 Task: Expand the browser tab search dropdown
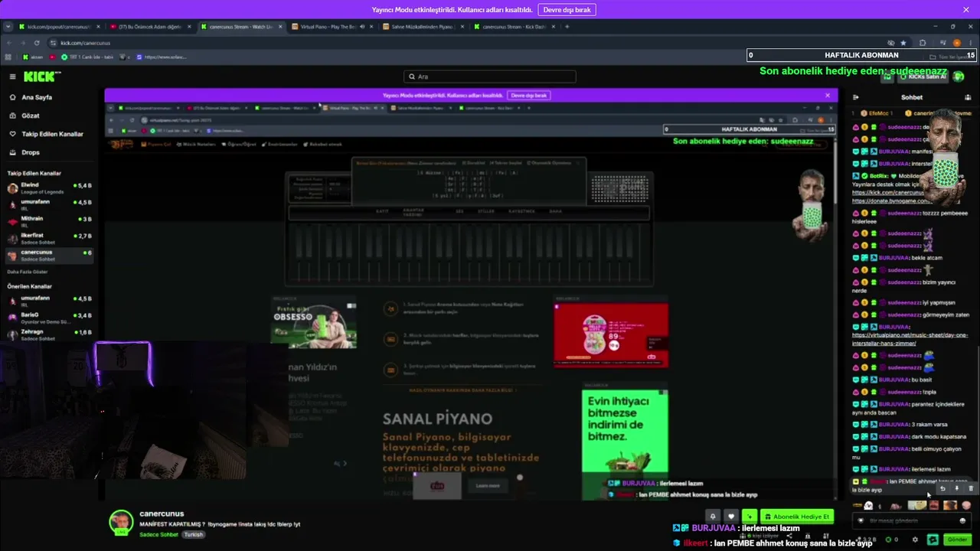[x=8, y=27]
